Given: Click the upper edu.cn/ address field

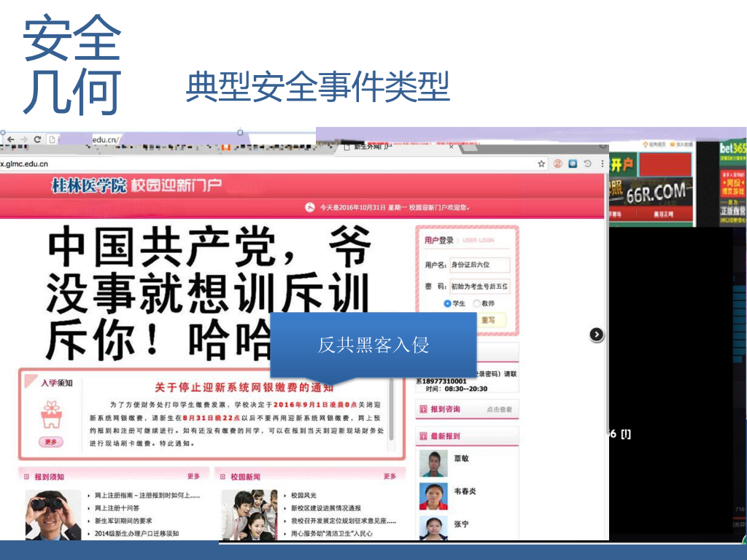Looking at the screenshot, I should click(x=106, y=139).
